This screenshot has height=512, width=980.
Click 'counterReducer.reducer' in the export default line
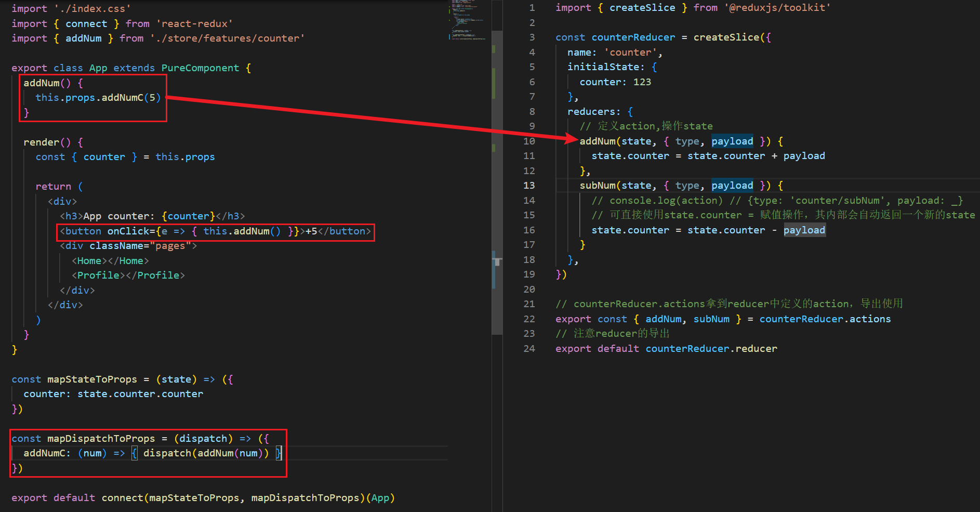coord(711,349)
